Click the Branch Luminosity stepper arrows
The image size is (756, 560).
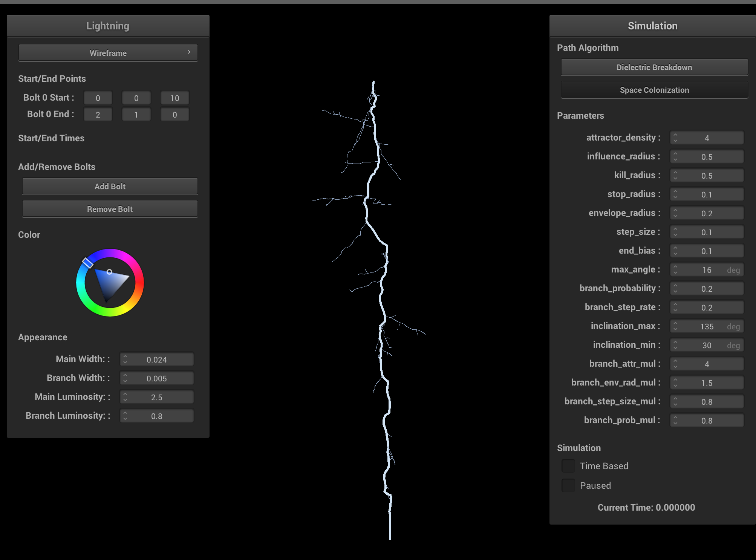(x=125, y=416)
